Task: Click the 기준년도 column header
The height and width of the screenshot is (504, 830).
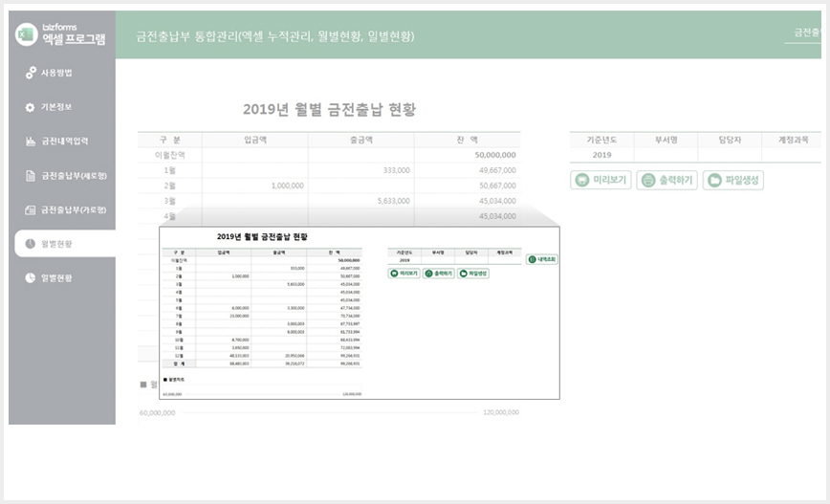Action: [x=601, y=140]
